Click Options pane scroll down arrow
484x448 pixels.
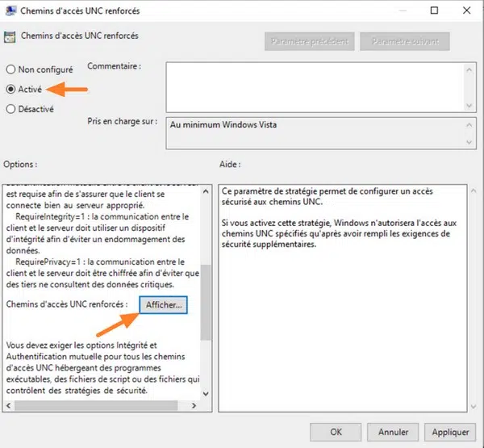pos(206,394)
